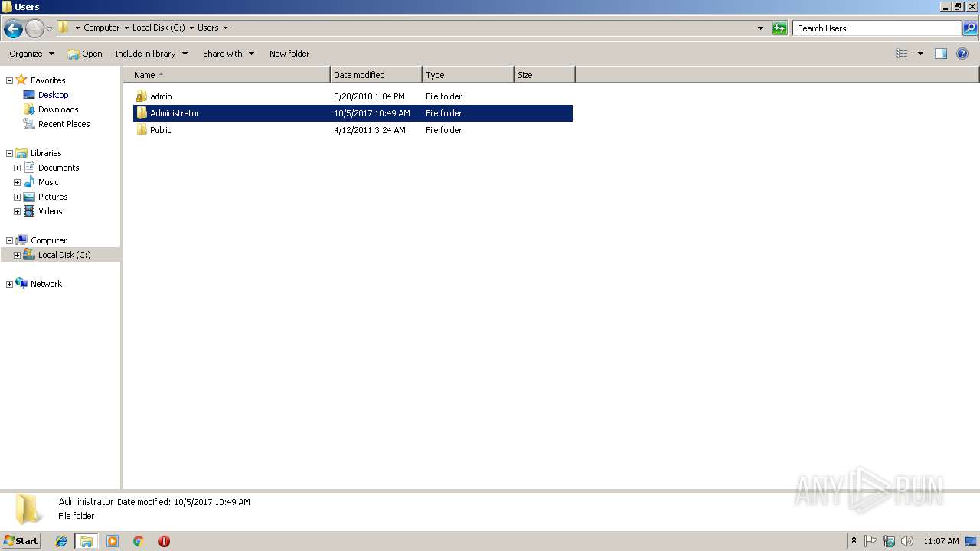980x551 pixels.
Task: Click the Windows Explorer taskbar icon
Action: tap(87, 541)
